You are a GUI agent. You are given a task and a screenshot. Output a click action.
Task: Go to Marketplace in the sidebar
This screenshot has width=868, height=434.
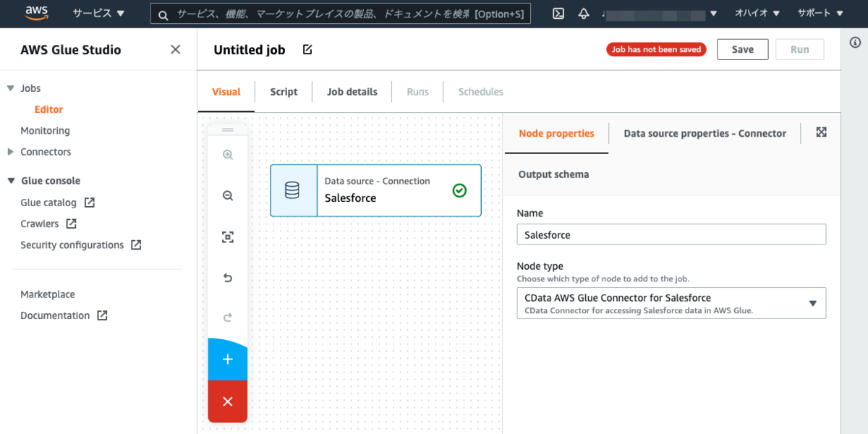48,294
